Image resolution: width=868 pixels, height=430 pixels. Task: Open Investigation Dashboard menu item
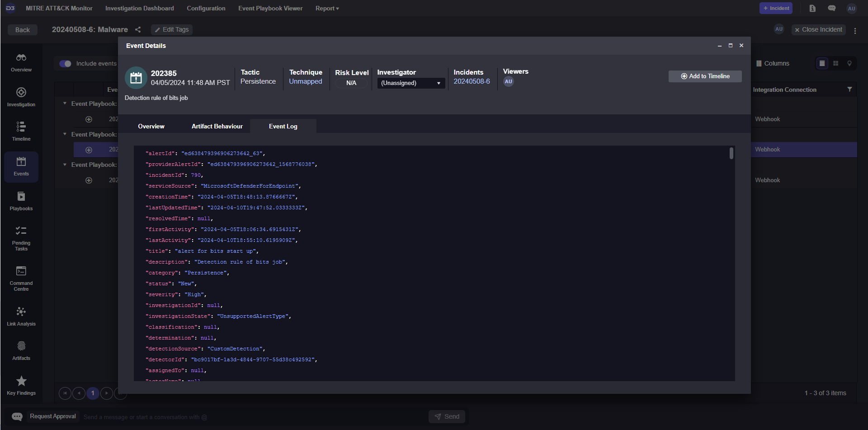140,8
